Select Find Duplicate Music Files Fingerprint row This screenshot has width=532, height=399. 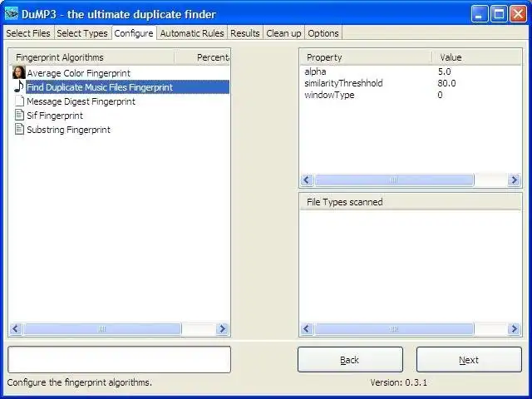click(127, 87)
